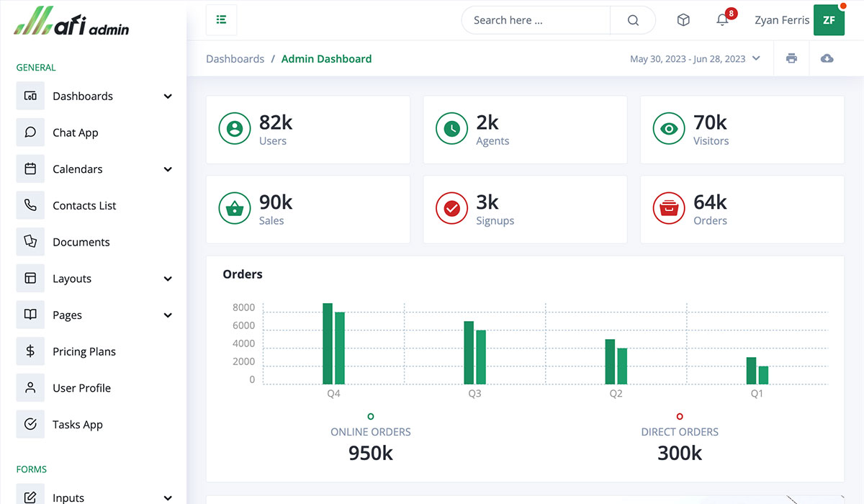Click the Layouts sidebar icon
This screenshot has height=504, width=864.
pos(30,279)
